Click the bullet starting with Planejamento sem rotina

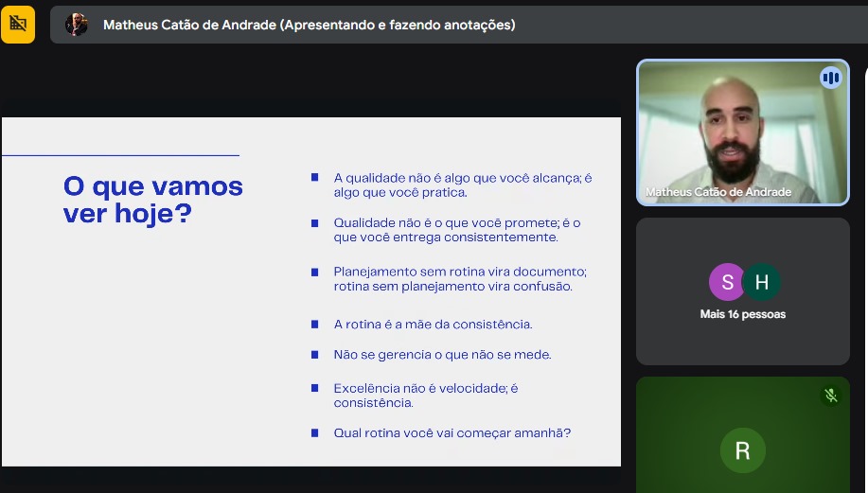[460, 279]
